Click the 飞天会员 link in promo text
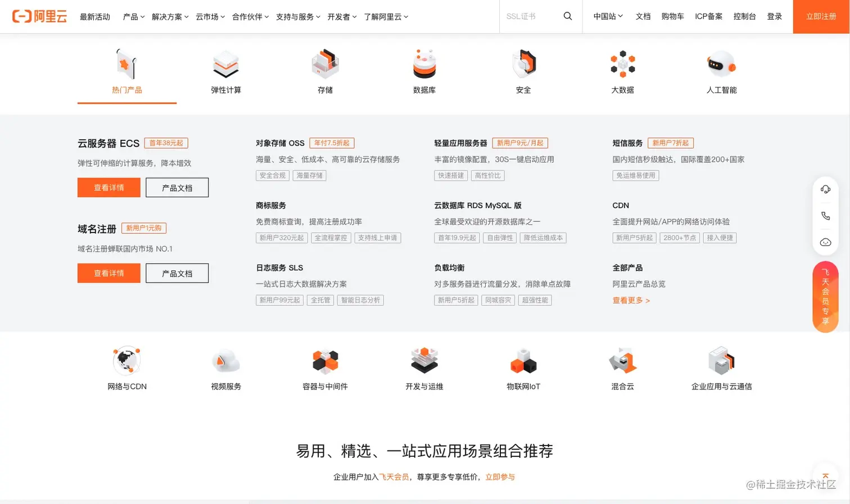Image resolution: width=850 pixels, height=504 pixels. point(394,477)
